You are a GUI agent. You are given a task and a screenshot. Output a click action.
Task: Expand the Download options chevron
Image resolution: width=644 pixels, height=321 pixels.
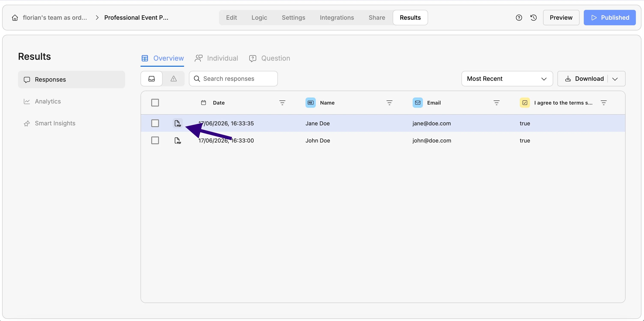[x=615, y=79]
